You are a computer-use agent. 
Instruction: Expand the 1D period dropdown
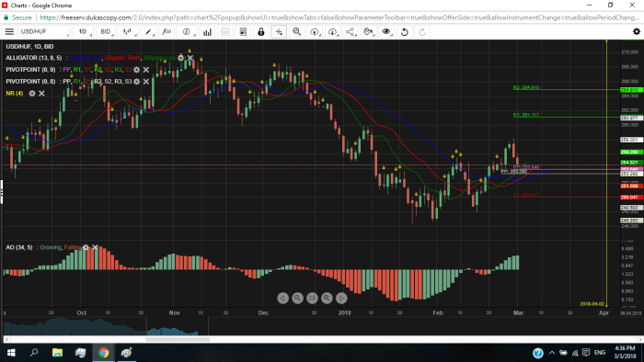point(84,31)
